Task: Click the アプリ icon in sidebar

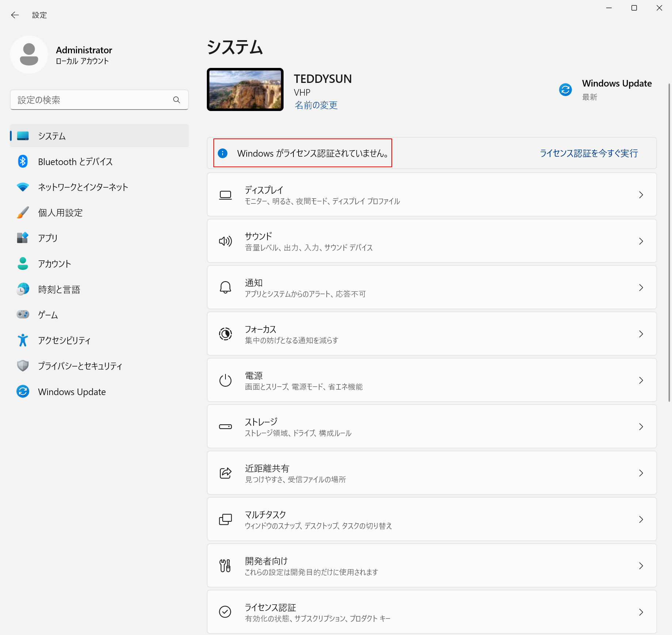Action: (23, 238)
